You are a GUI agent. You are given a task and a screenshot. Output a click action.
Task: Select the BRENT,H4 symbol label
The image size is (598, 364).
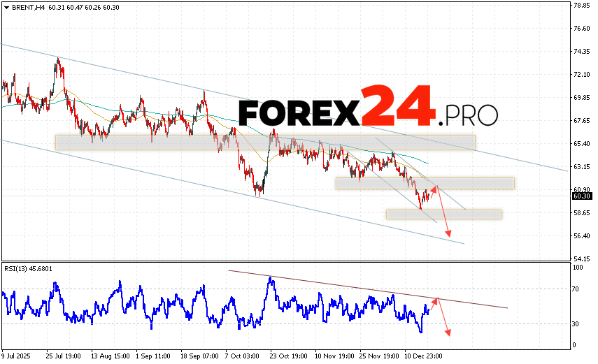28,8
